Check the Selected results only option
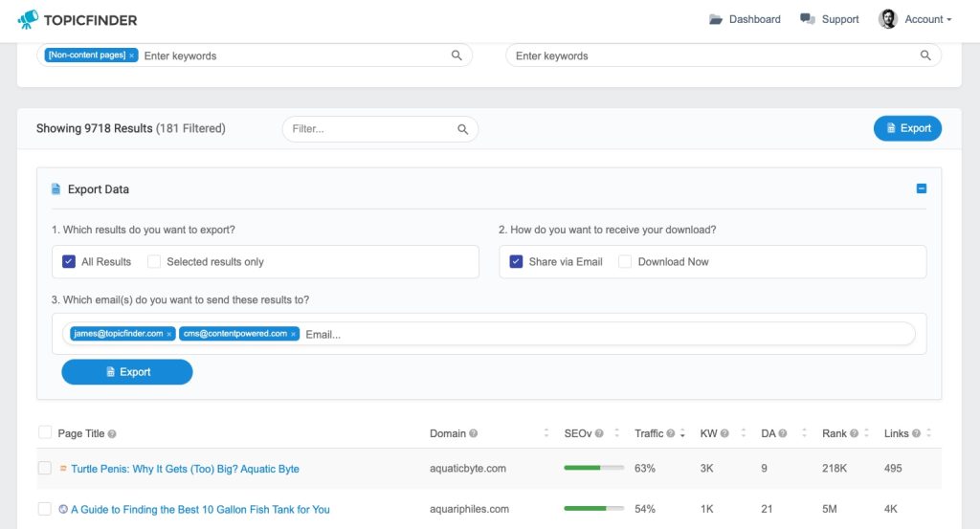 (x=154, y=262)
